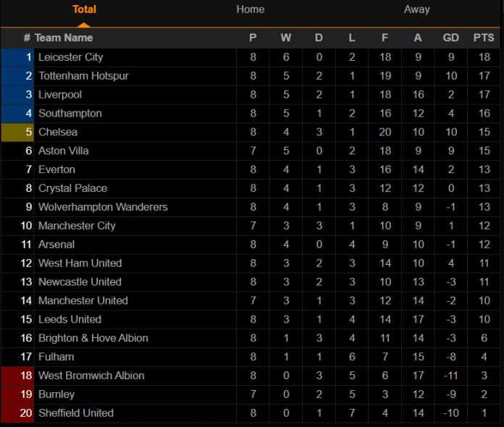Click the Team Name column header

[x=64, y=38]
